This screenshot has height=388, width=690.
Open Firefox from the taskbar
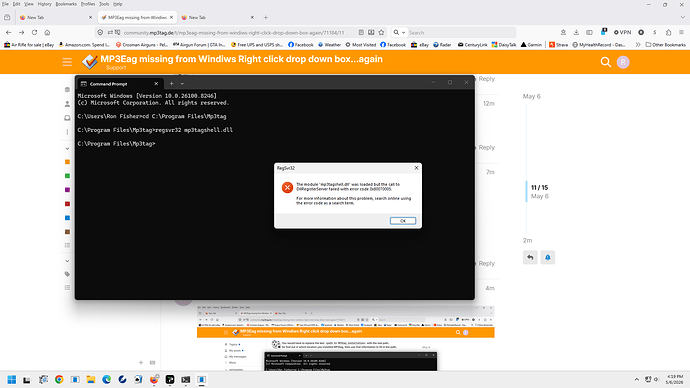(x=154, y=380)
